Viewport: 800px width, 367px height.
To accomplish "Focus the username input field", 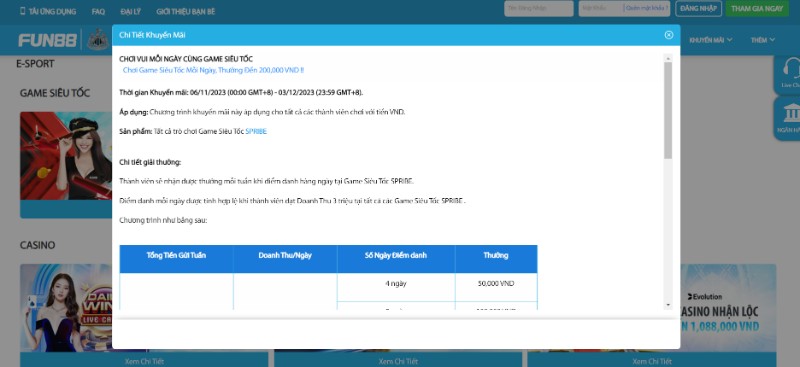I will (539, 9).
